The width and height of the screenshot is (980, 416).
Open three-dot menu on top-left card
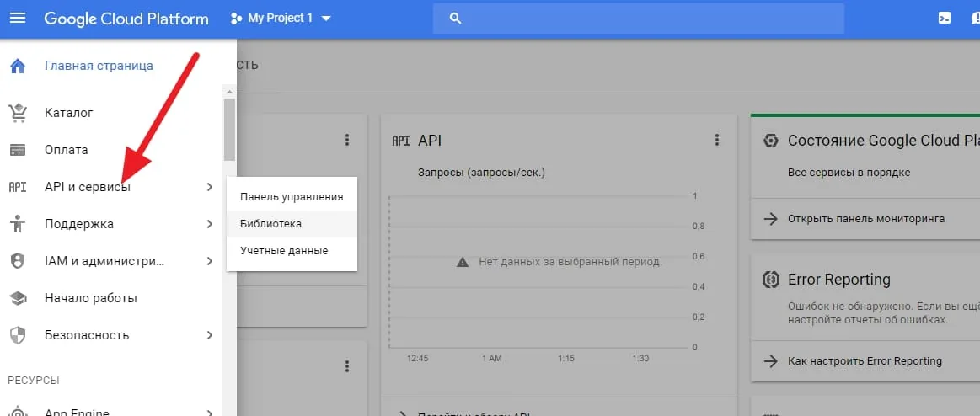coord(347,141)
